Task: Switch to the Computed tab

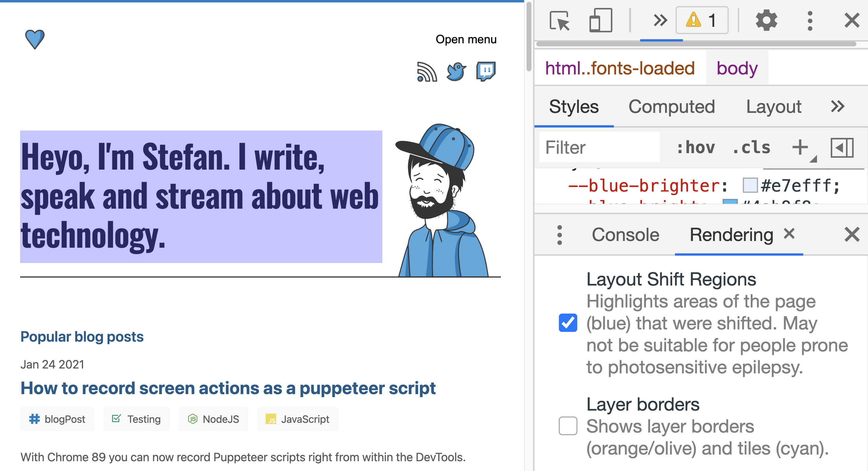Action: click(672, 107)
